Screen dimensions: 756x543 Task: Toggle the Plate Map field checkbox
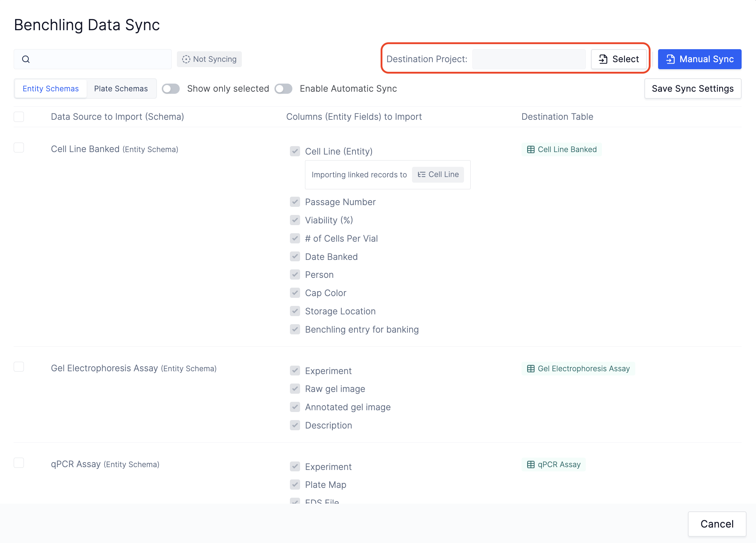[x=295, y=485]
